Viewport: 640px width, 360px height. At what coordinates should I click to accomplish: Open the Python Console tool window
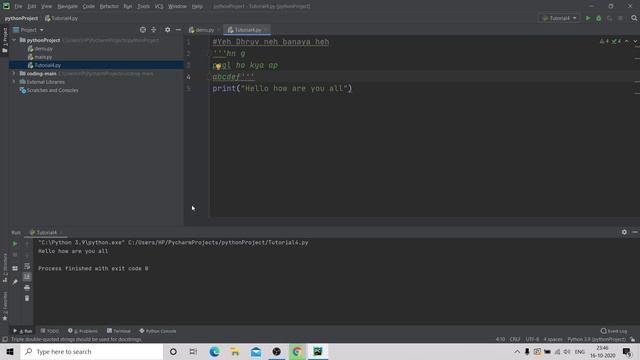(x=158, y=331)
